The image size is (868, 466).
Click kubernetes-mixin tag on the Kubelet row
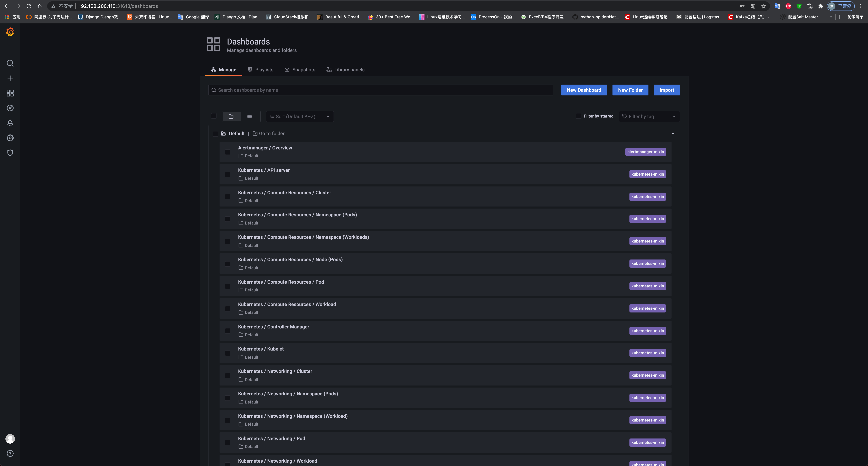[647, 353]
